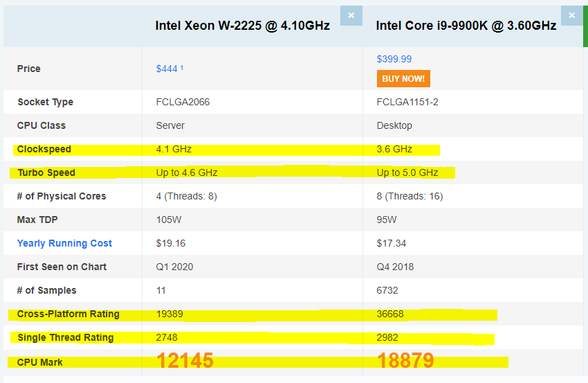Select the 12145 CPU Mark score
Image resolution: width=588 pixels, height=383 pixels.
[185, 360]
